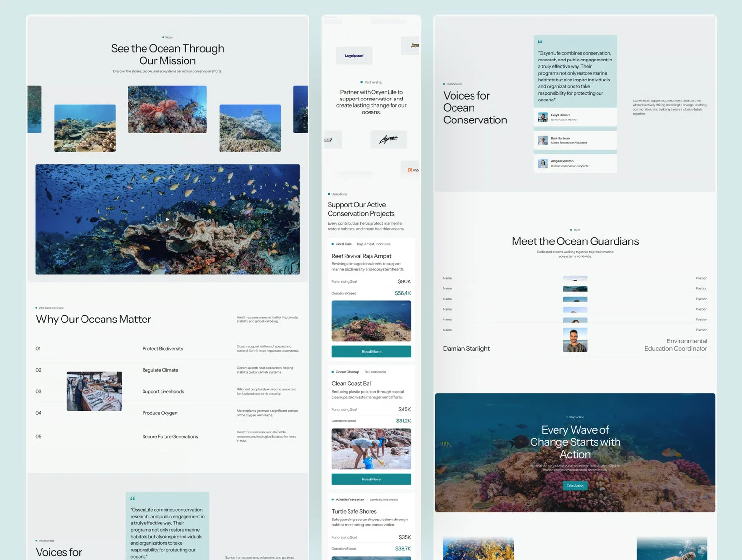
Task: Select the Protect Biodiversity row
Action: click(167, 349)
